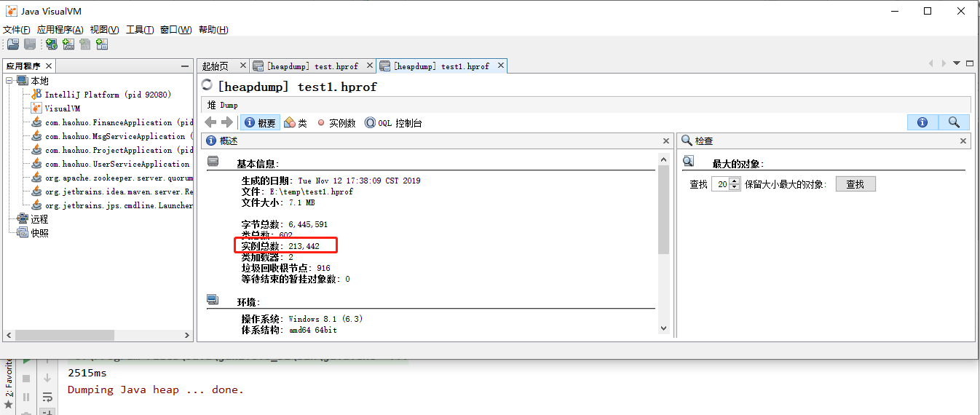Open the 应用程序(A) menu
This screenshot has width=980, height=415.
tap(60, 30)
